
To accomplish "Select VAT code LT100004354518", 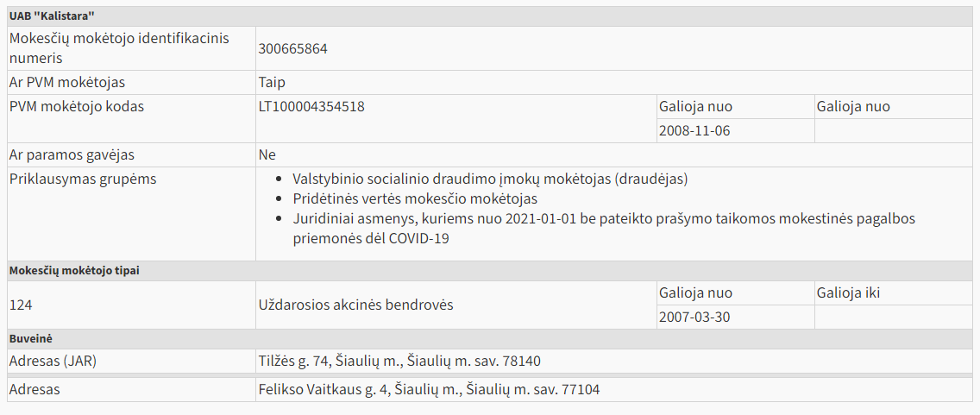I will 311,107.
